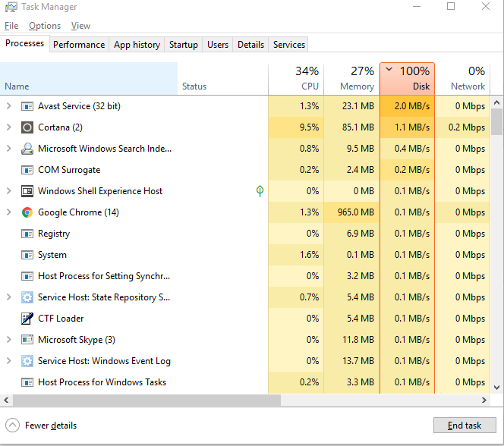This screenshot has width=504, height=446.
Task: Click the Windows Event Log gear icon
Action: (27, 361)
